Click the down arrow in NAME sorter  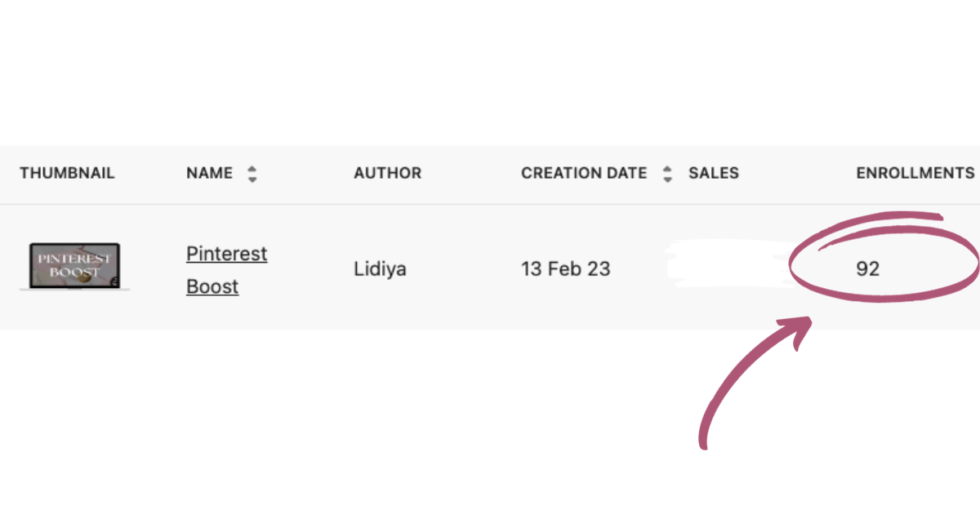pyautogui.click(x=252, y=179)
